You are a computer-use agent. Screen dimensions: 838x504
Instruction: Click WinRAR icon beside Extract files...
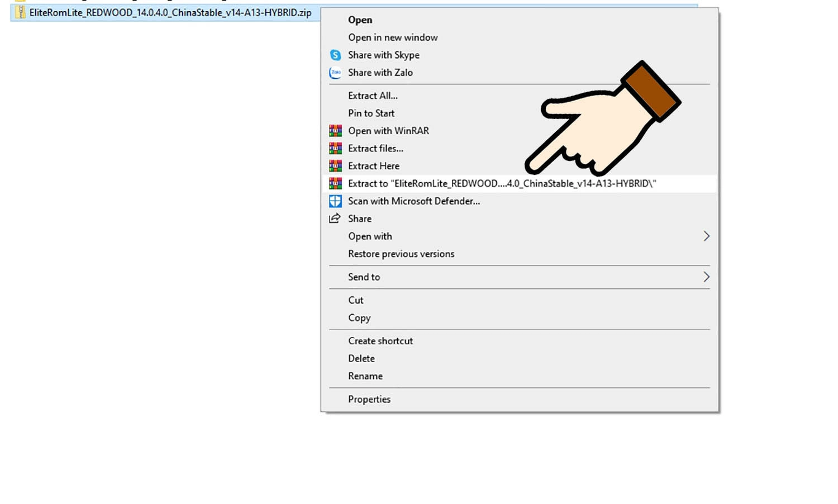335,148
